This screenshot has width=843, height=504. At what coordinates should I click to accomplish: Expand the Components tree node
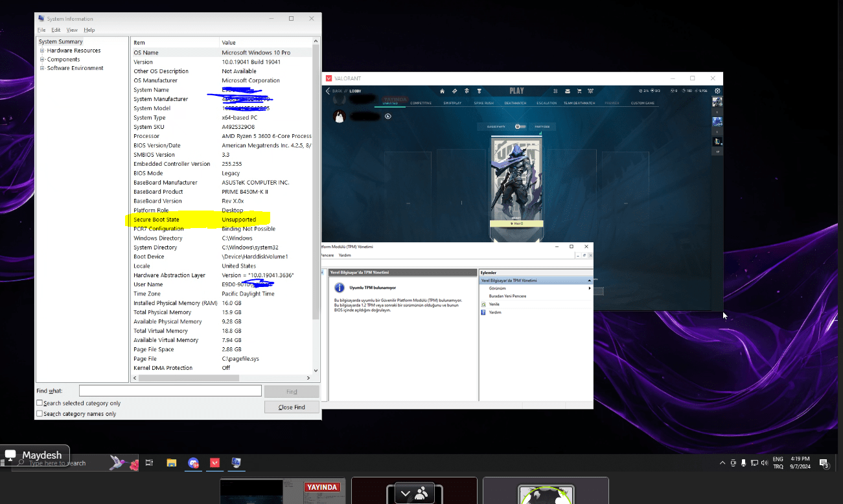42,60
